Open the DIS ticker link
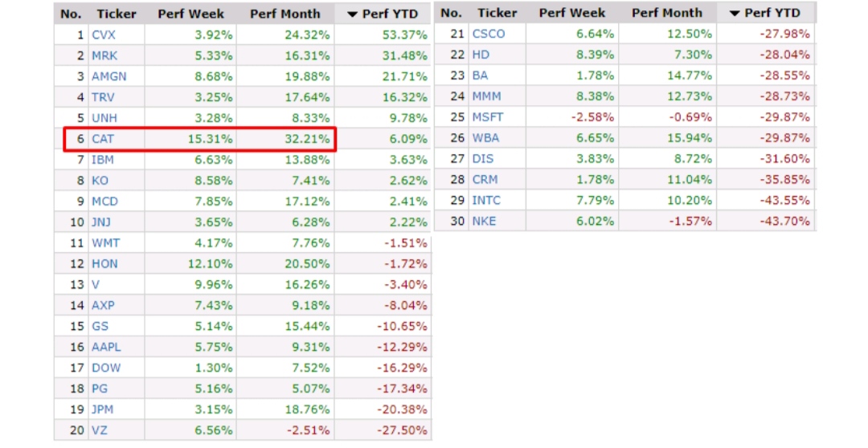868x448 pixels. point(483,159)
